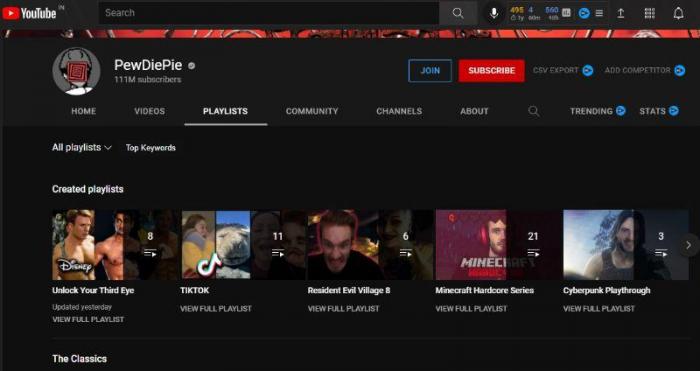The width and height of the screenshot is (700, 371).
Task: View full playlist for Unlock Your Third Eye
Action: point(88,319)
